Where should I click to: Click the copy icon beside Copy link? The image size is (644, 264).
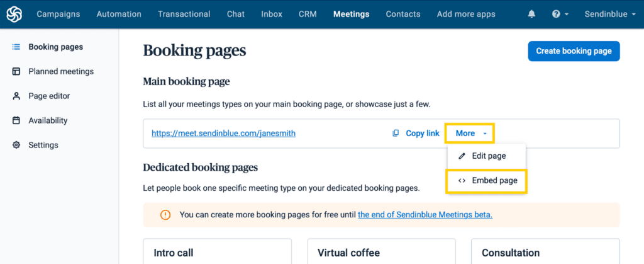pyautogui.click(x=396, y=133)
